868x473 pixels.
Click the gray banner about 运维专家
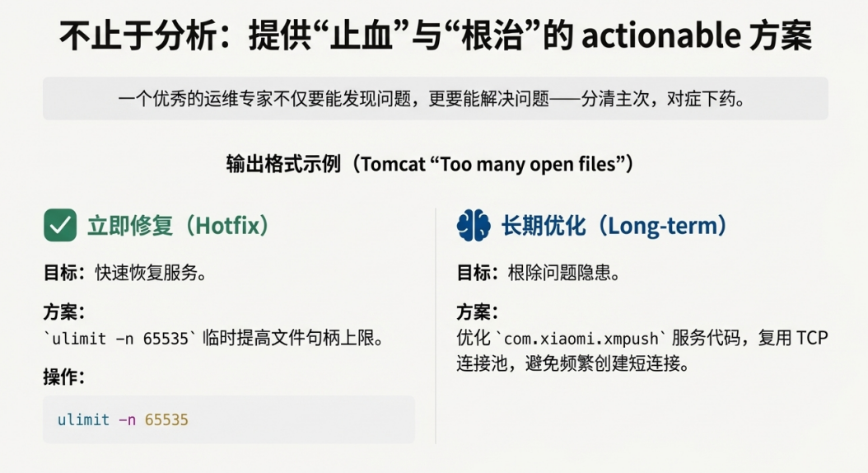[435, 99]
